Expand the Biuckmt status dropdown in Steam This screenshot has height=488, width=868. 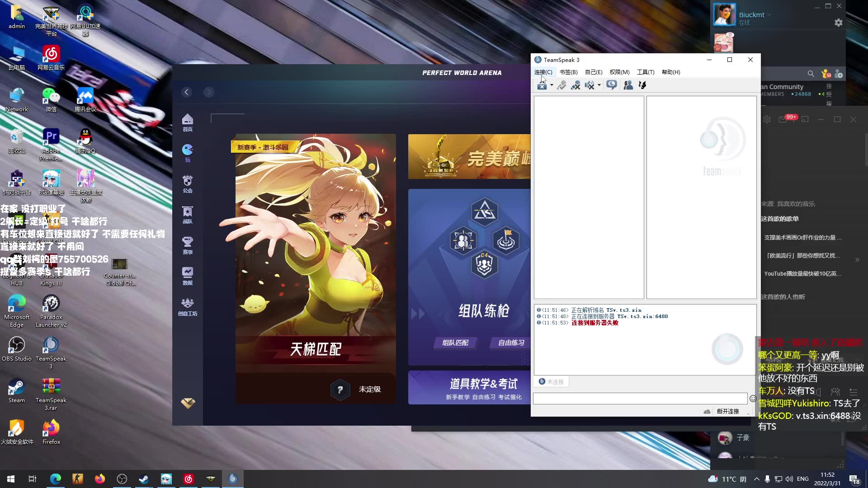click(769, 15)
